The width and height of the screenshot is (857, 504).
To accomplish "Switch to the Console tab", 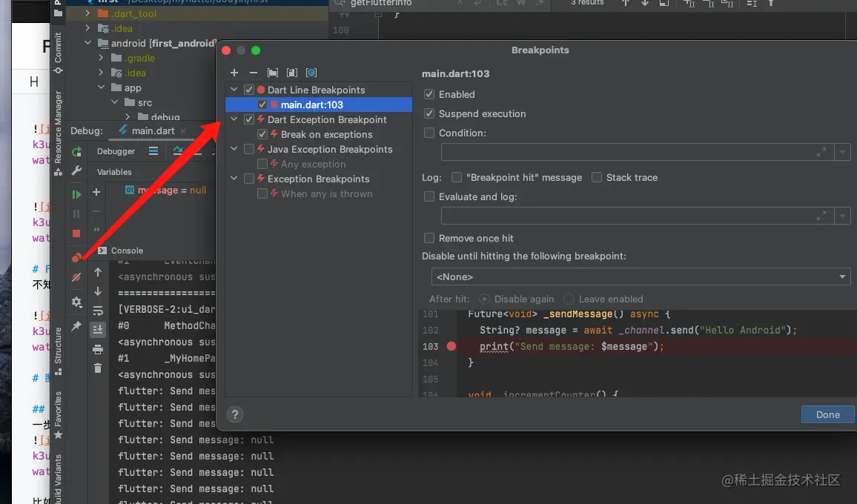I will click(x=126, y=251).
